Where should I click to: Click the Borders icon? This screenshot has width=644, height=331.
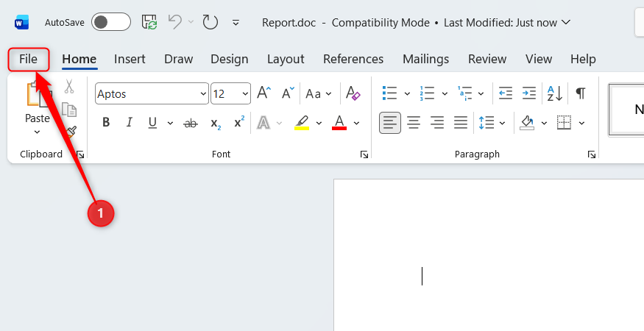pos(565,122)
